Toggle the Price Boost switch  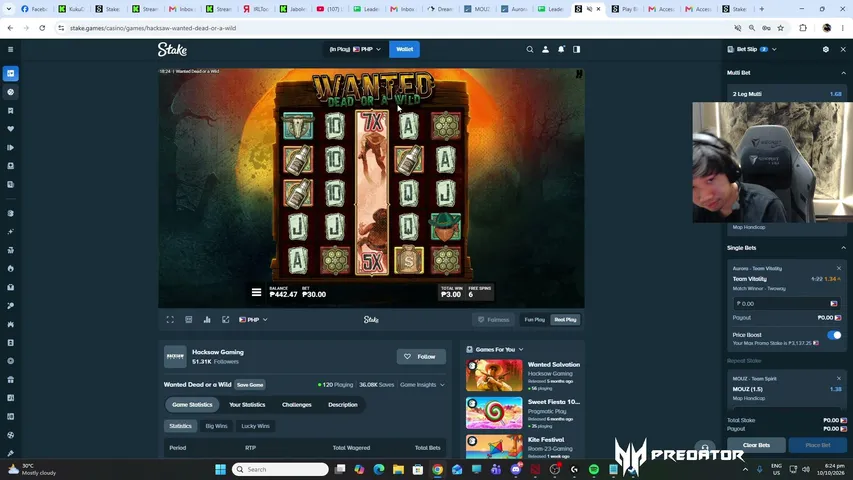[x=834, y=335]
